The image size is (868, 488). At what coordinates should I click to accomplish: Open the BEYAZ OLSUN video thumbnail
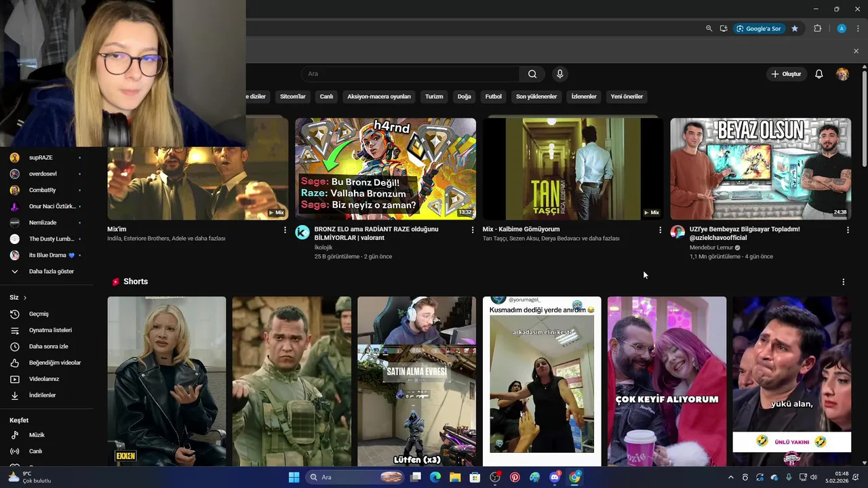pos(761,169)
